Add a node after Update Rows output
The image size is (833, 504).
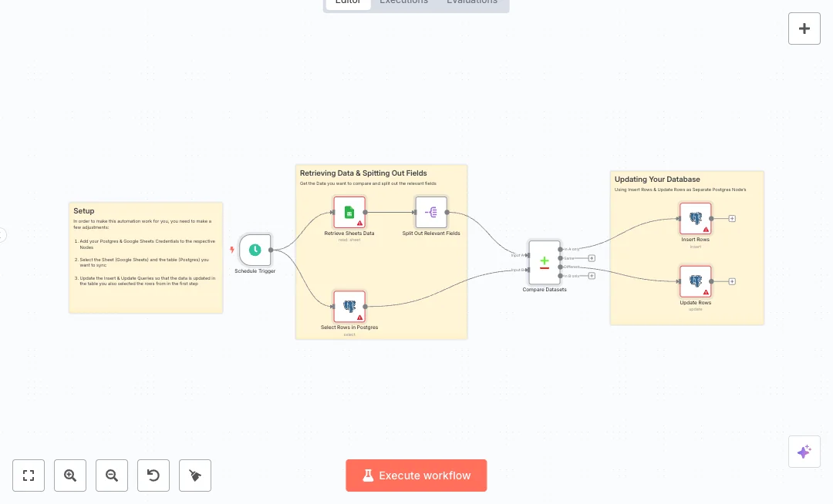pyautogui.click(x=732, y=281)
